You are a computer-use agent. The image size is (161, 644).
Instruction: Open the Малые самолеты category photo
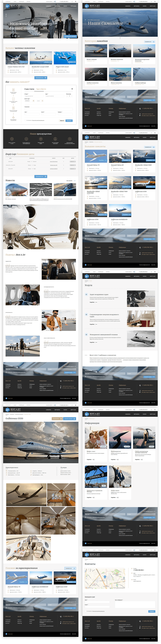pos(120,74)
